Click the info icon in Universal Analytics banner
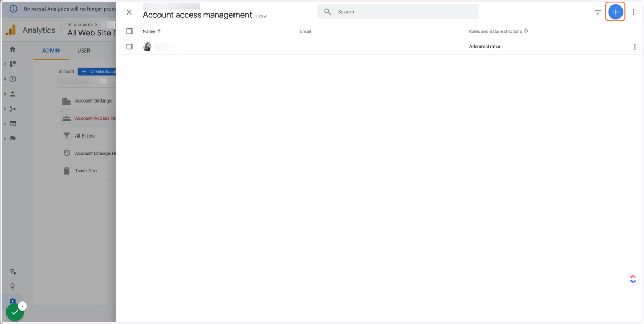The image size is (644, 324). click(x=13, y=9)
